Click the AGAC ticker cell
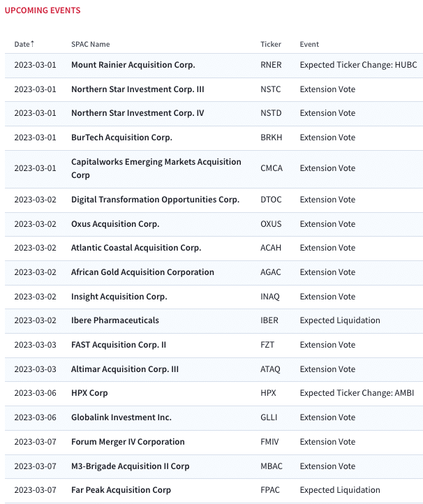 point(271,272)
